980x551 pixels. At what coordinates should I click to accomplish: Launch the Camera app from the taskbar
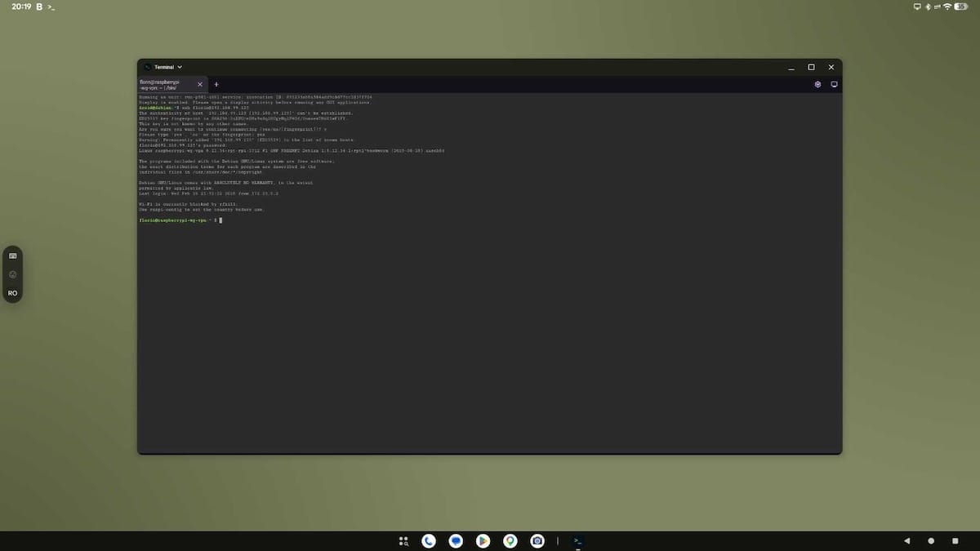pos(537,540)
